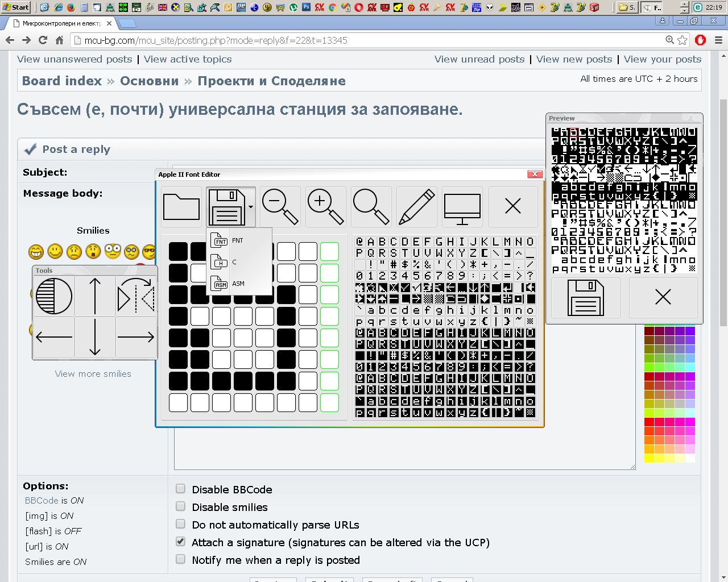Image resolution: width=728 pixels, height=582 pixels.
Task: Shift glyph up with up arrow tool
Action: click(95, 296)
